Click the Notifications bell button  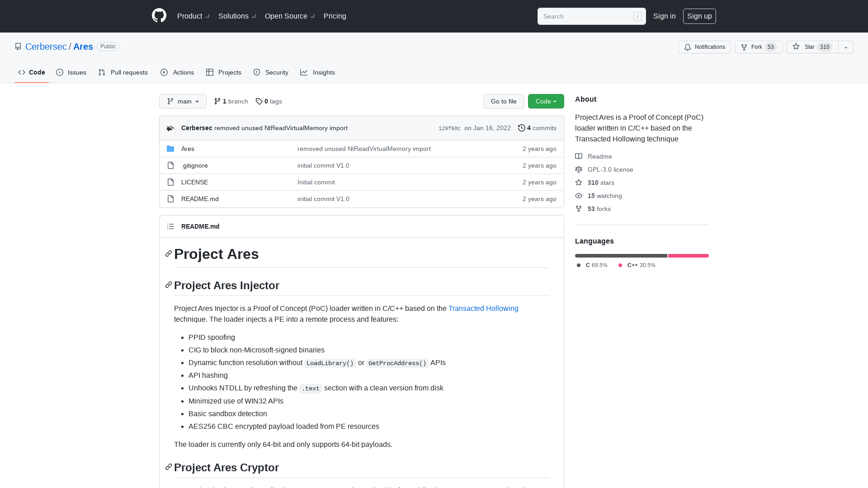(704, 47)
